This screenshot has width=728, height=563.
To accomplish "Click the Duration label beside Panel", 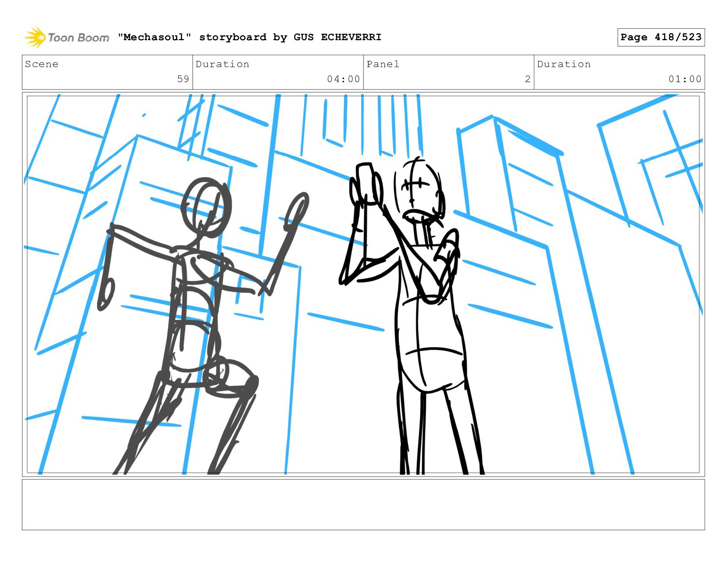I will coord(564,64).
